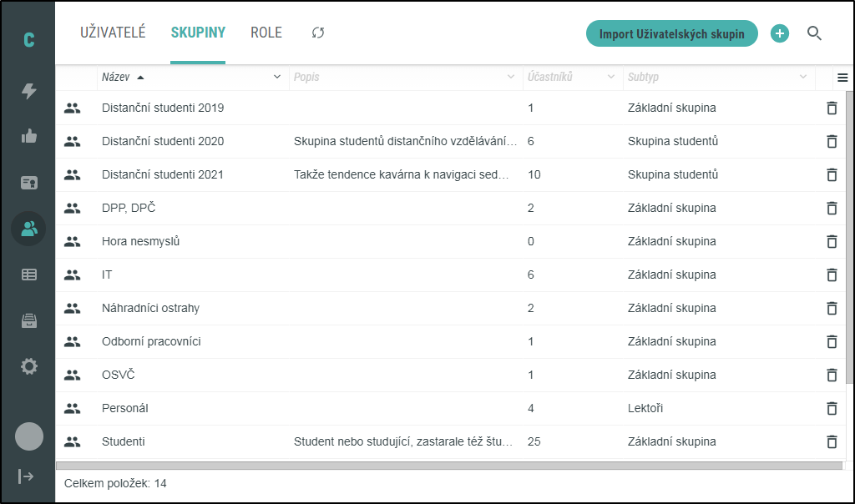Click the logout icon at sidebar bottom
Viewport: 855px width, 504px height.
28,476
